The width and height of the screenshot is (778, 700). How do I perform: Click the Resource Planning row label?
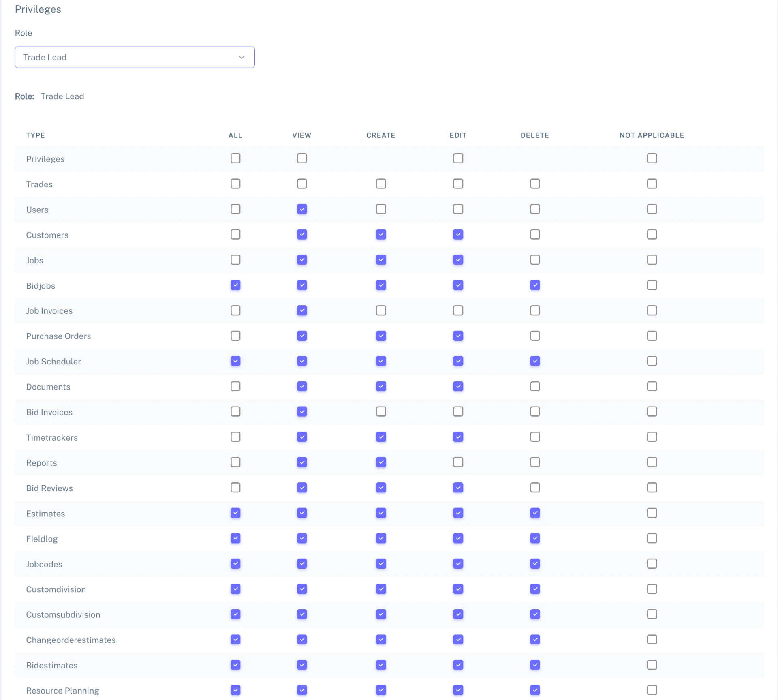tap(62, 691)
